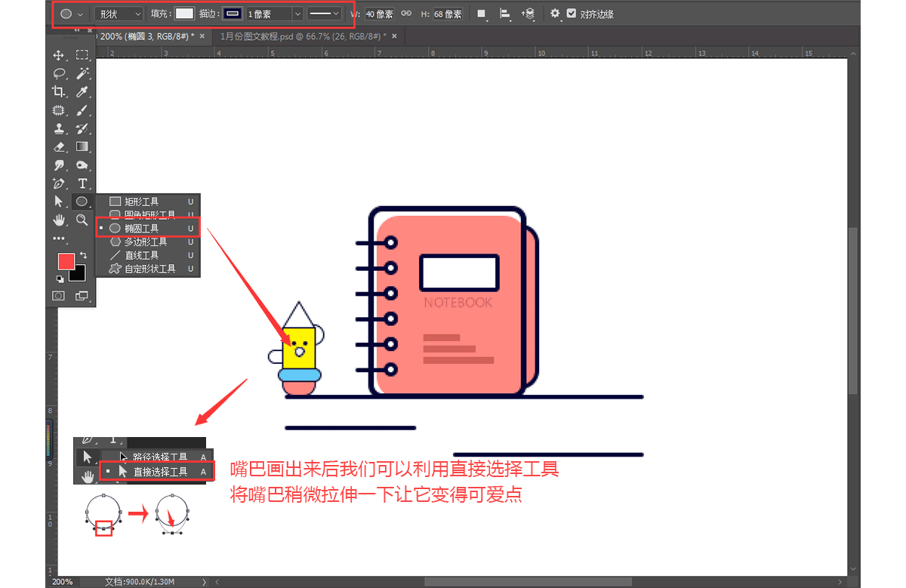Open path alignment options in options bar
The width and height of the screenshot is (906, 588).
coord(505,13)
